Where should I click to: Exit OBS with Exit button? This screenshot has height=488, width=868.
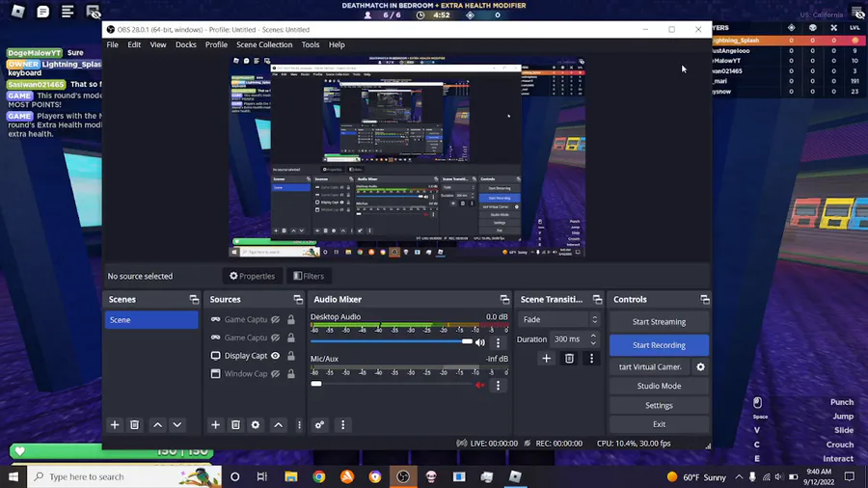point(659,424)
